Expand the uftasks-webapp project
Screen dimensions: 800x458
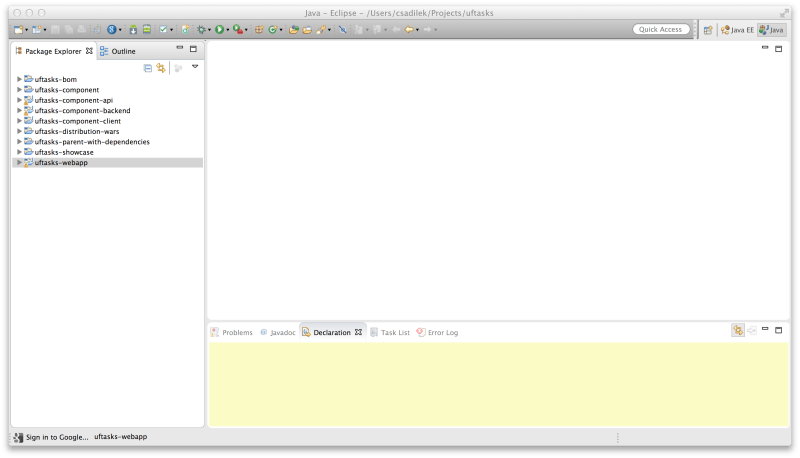point(19,162)
